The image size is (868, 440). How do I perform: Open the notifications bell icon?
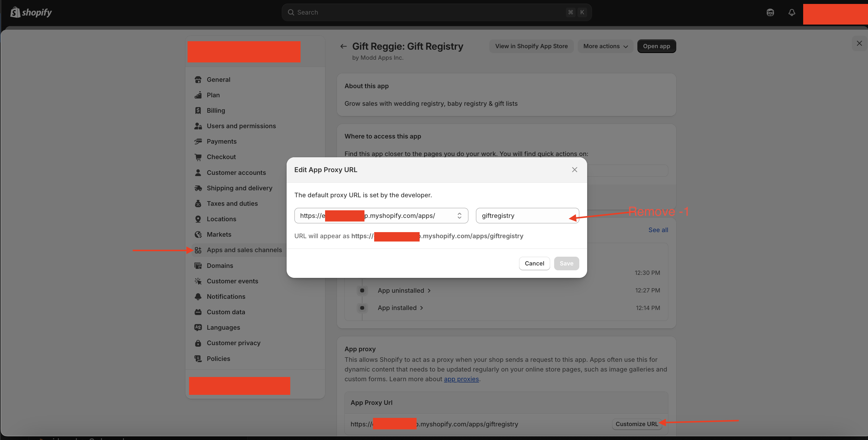pyautogui.click(x=792, y=12)
